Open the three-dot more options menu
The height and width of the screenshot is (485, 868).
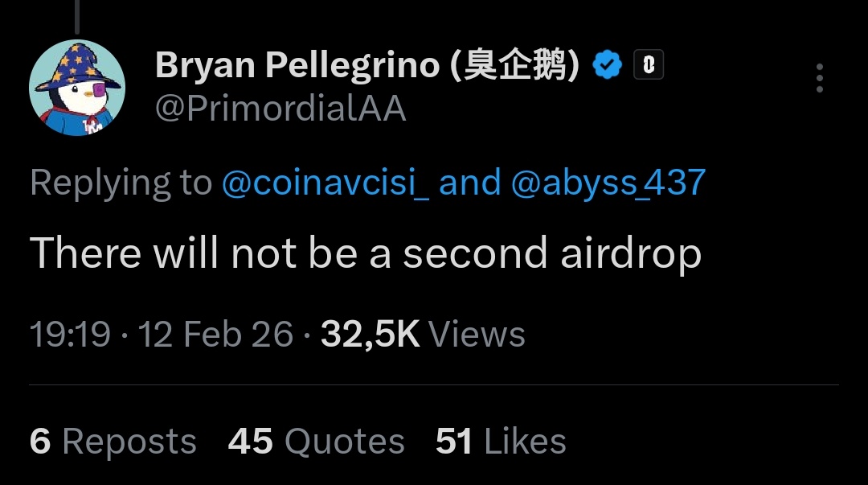click(819, 78)
